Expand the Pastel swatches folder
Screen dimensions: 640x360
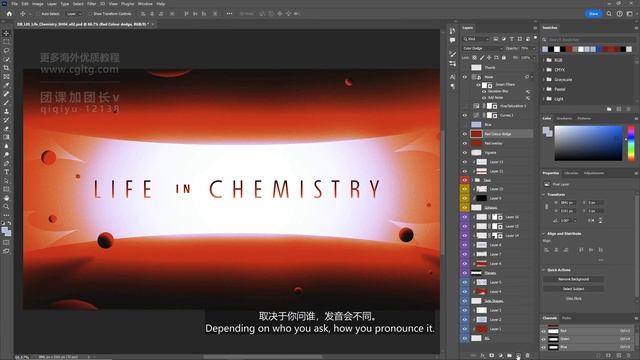(x=544, y=89)
